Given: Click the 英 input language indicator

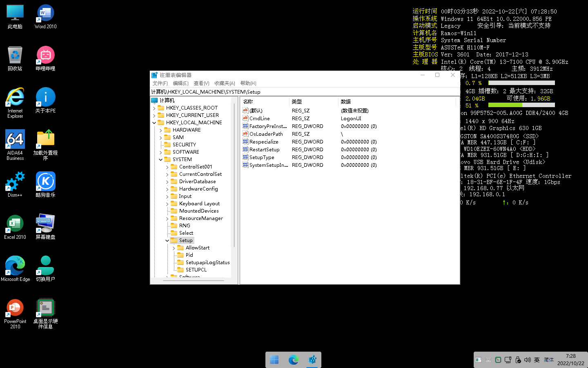Looking at the screenshot, I should tap(537, 360).
